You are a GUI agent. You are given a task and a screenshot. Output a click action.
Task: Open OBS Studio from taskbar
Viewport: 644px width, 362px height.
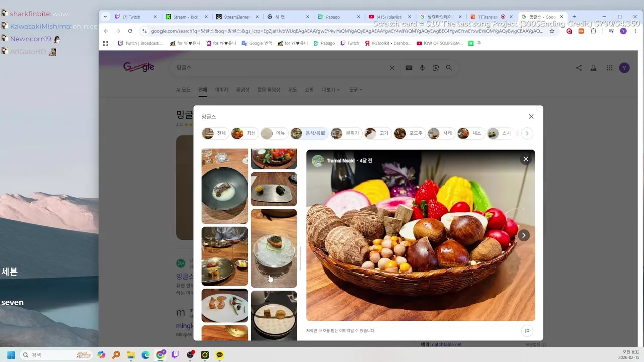point(190,355)
